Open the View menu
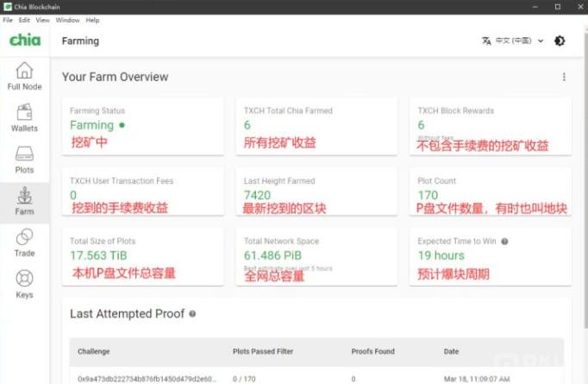 pos(42,20)
